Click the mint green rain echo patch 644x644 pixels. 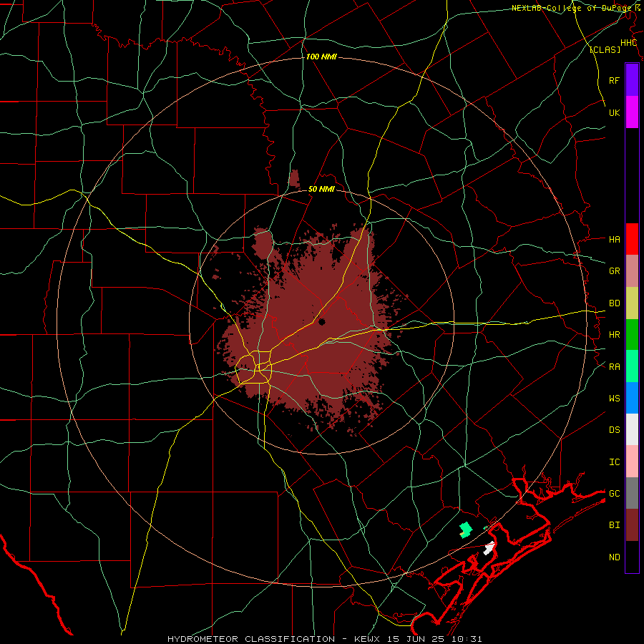coord(465,530)
